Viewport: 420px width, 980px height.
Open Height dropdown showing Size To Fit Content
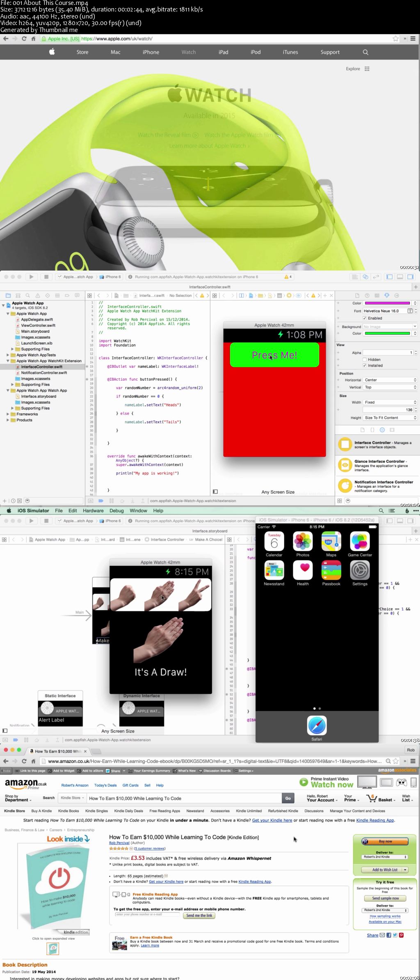coord(390,418)
